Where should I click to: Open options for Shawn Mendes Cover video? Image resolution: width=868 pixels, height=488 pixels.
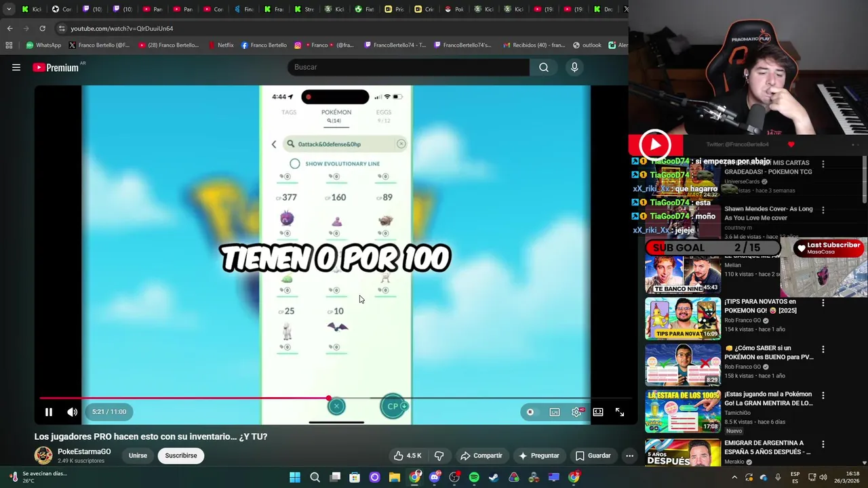(x=823, y=210)
